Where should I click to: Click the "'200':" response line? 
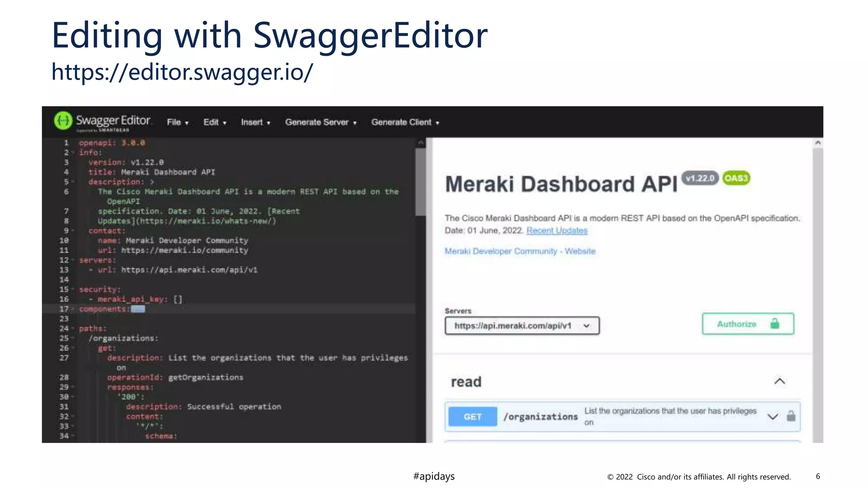click(131, 397)
